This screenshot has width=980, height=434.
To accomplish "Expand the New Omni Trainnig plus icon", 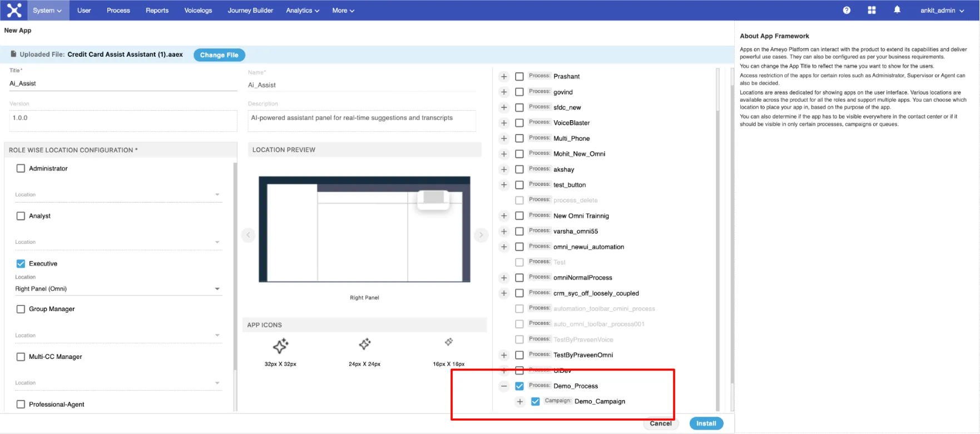I will pos(504,216).
